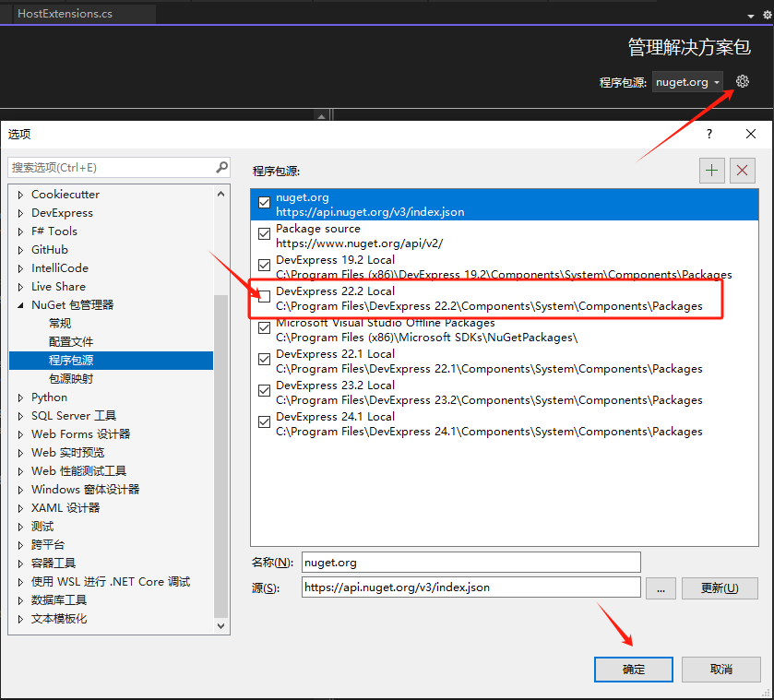Expand the Python options node
Screen dimensions: 774x700
[20, 397]
